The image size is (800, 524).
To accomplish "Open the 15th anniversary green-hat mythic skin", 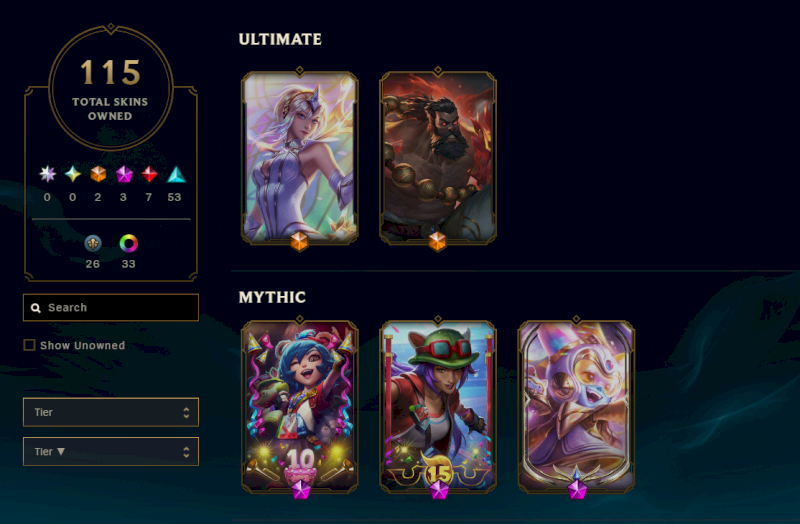I will click(x=438, y=407).
